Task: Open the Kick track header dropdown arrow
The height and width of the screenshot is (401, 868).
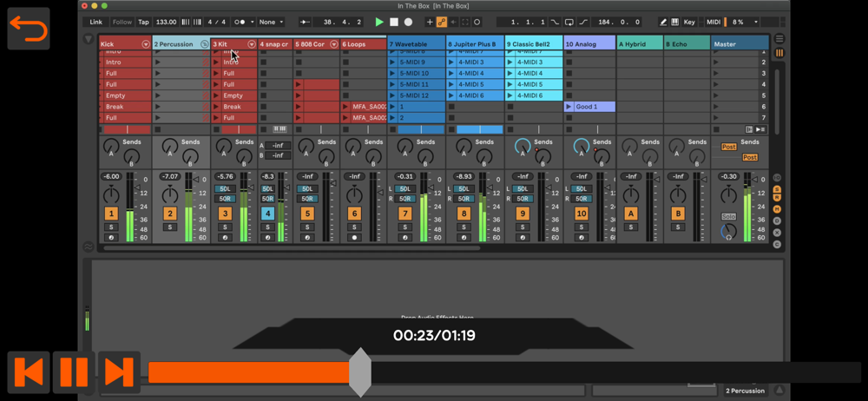Action: 145,44
